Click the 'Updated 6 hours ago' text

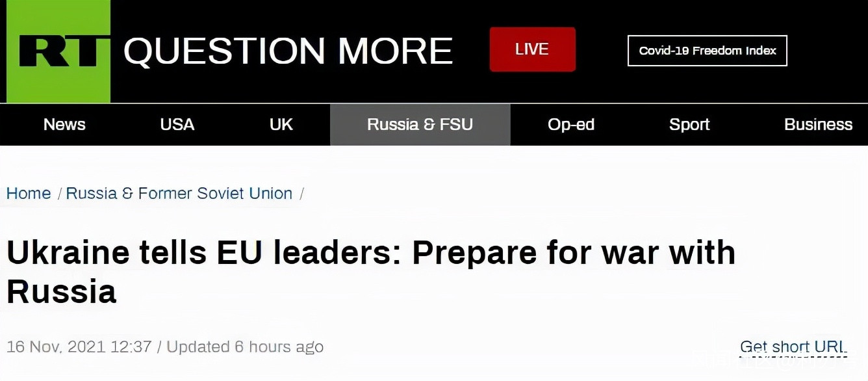tap(245, 347)
